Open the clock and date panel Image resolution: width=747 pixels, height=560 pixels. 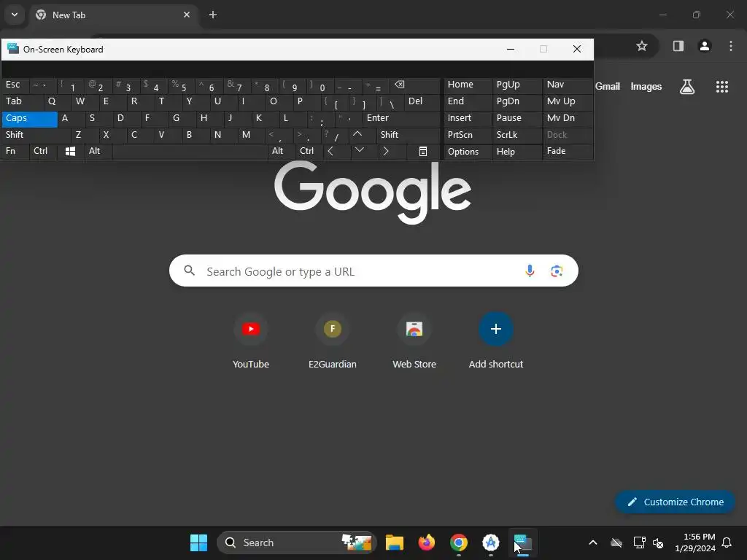694,542
